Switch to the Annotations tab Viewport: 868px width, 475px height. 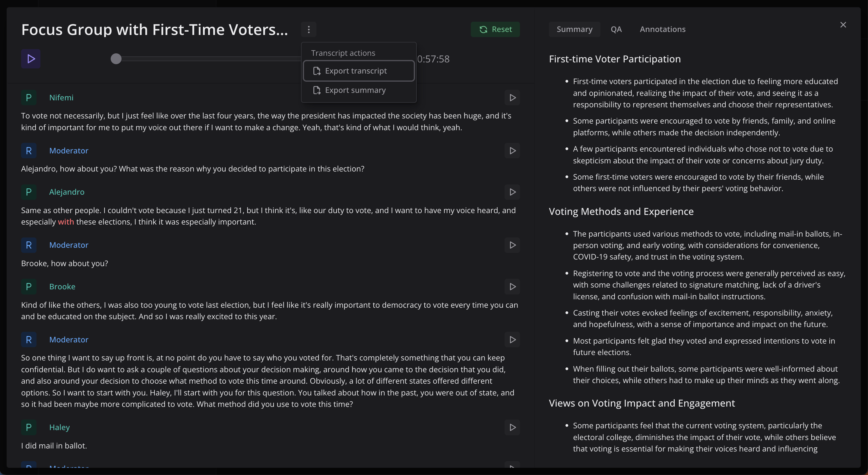(x=662, y=30)
